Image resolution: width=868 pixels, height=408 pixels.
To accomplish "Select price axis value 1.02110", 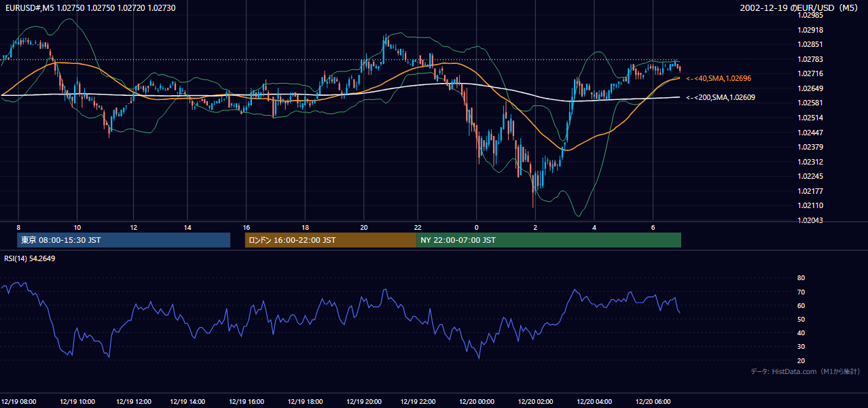I will (x=810, y=205).
